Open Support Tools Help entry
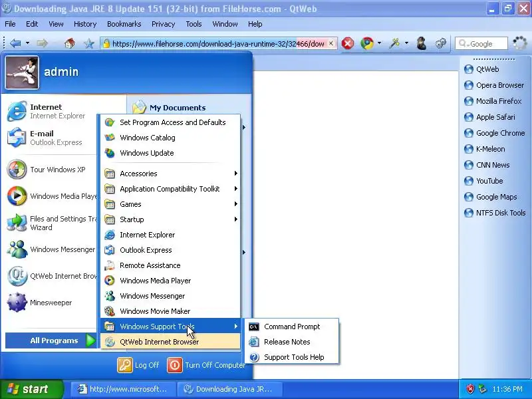 pyautogui.click(x=292, y=357)
